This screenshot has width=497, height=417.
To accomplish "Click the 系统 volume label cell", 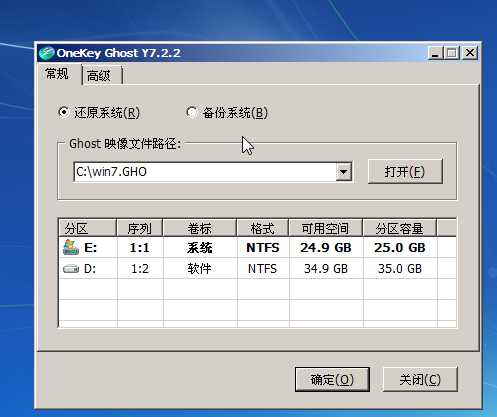I will click(200, 248).
